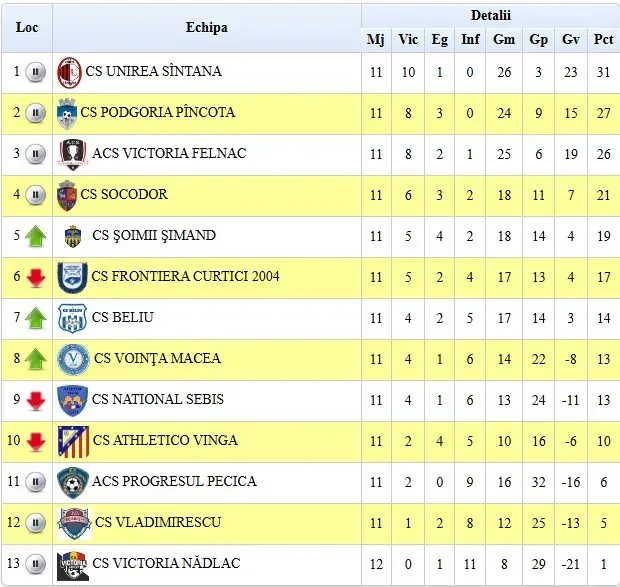
Task: Open the CS Vladimirescu team name
Action: [158, 523]
